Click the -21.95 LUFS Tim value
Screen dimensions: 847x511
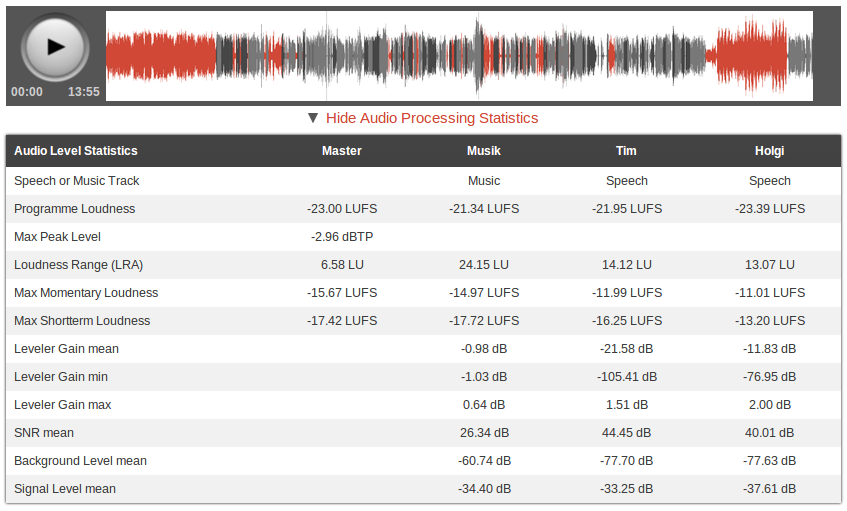click(x=627, y=209)
